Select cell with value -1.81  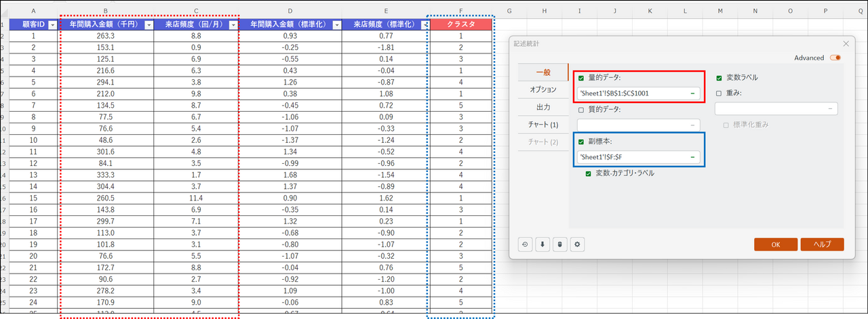[x=386, y=47]
